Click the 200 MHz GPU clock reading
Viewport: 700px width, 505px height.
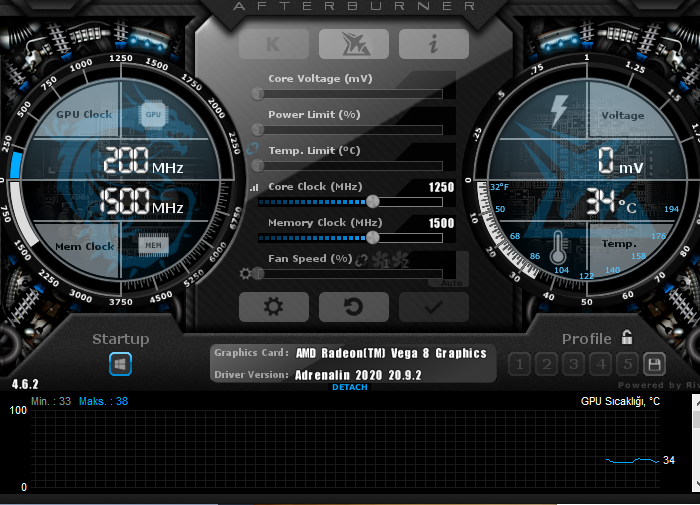[143, 160]
